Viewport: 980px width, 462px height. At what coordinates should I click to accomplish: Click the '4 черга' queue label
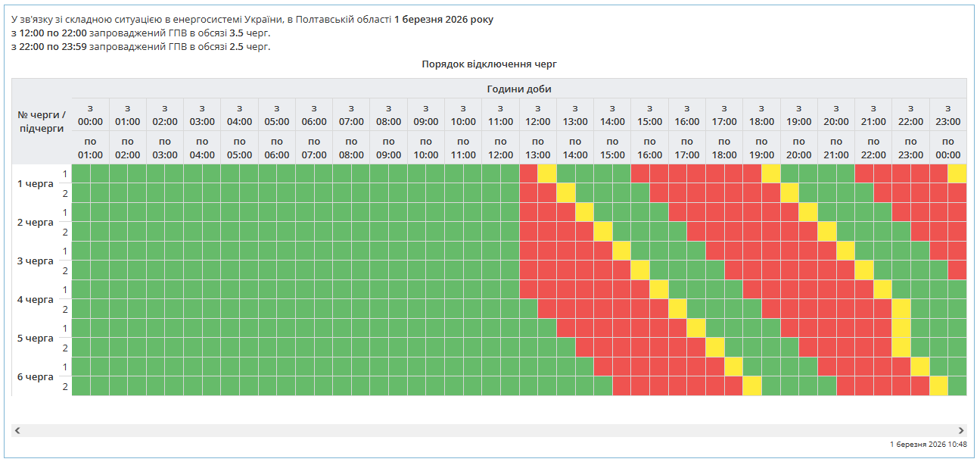(x=36, y=299)
